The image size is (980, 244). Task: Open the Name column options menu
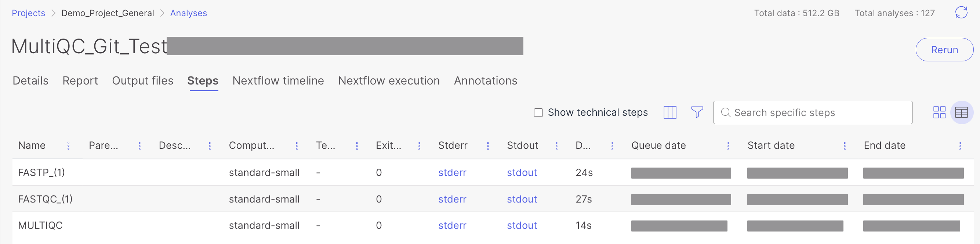pyautogui.click(x=69, y=146)
